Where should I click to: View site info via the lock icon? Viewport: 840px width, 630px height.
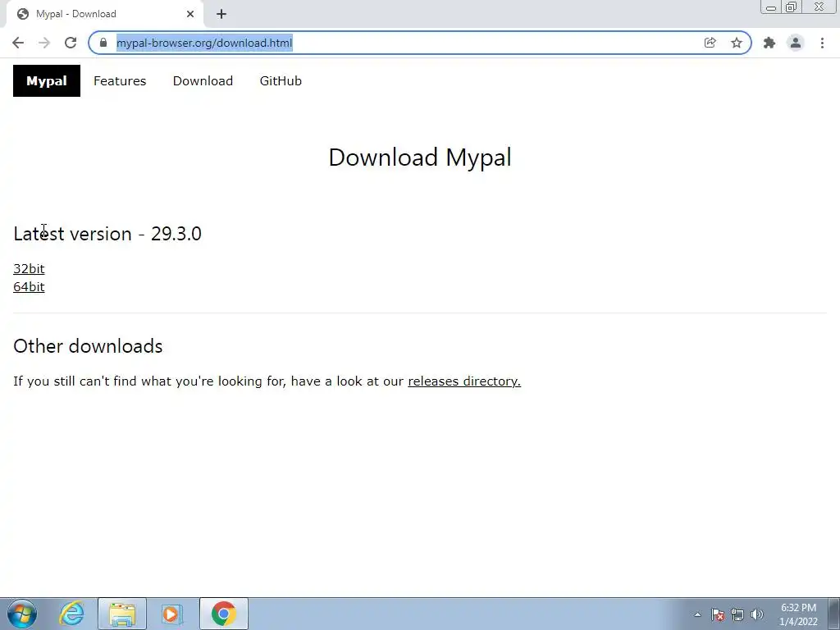pyautogui.click(x=103, y=43)
